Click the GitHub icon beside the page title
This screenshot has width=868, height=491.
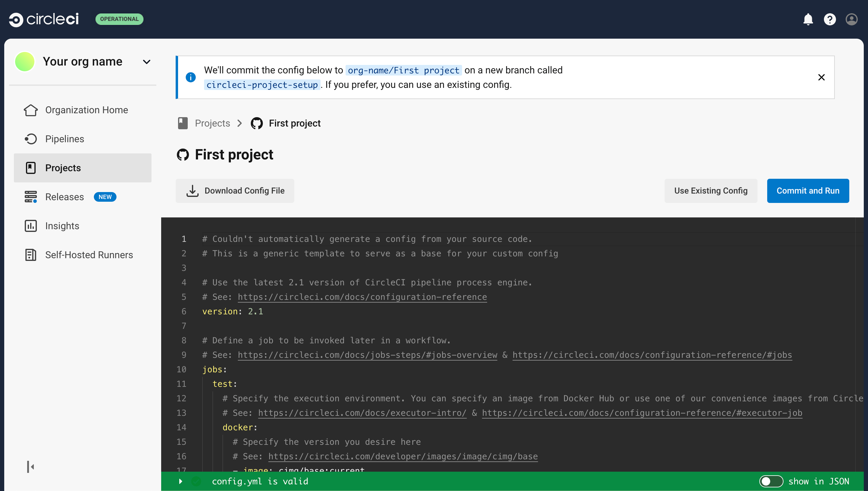tap(183, 155)
